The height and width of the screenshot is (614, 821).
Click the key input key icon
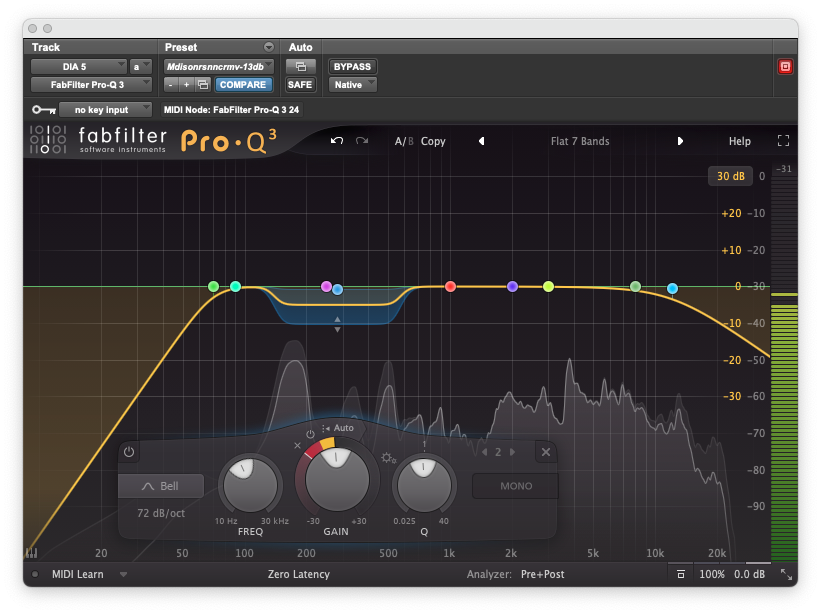coord(44,109)
